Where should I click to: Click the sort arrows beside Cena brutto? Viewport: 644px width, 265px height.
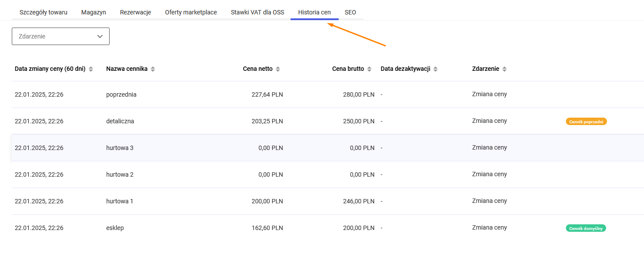tap(369, 69)
